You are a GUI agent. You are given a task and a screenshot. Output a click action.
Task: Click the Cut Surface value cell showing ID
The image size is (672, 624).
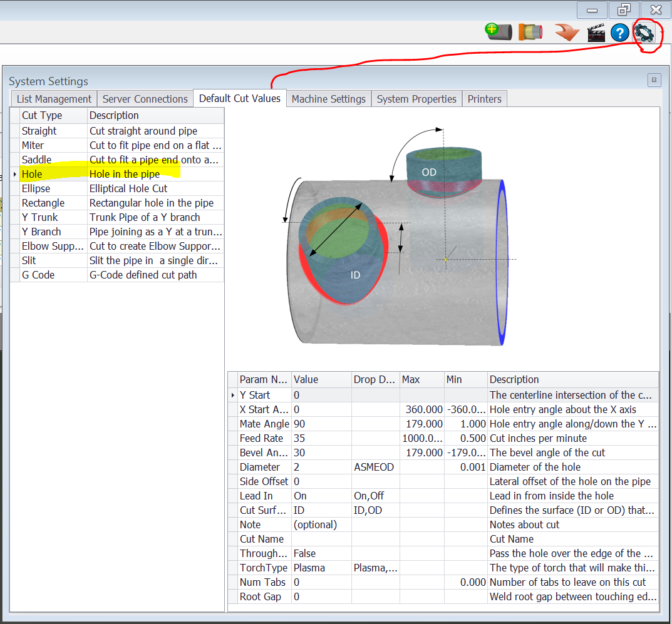tap(321, 510)
